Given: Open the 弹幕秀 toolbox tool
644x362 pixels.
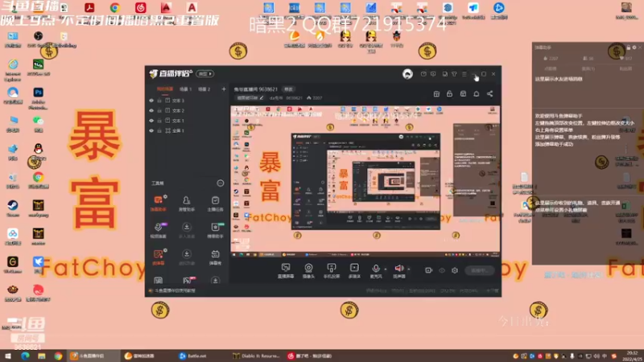Looking at the screenshot, I should (215, 257).
